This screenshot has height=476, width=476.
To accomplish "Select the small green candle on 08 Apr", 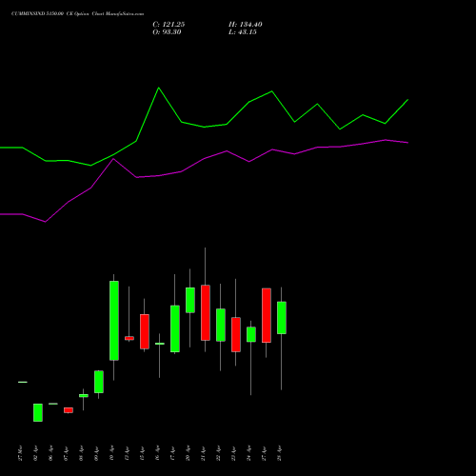I will (x=84, y=396).
